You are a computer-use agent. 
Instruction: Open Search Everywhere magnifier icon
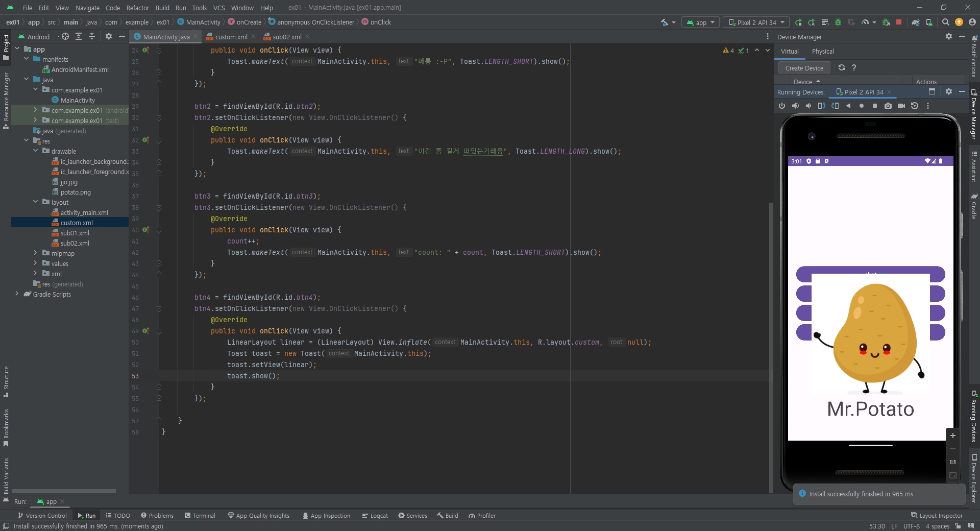coord(946,22)
